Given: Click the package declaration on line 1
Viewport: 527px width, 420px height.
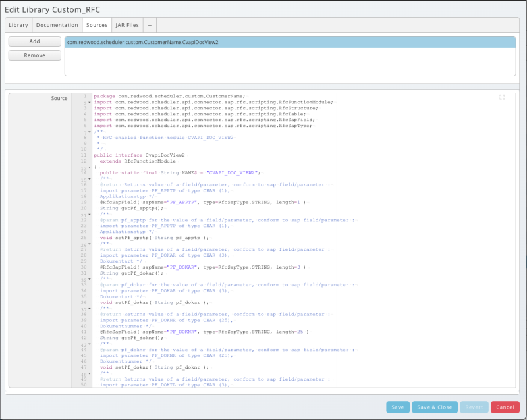Looking at the screenshot, I should [x=169, y=96].
